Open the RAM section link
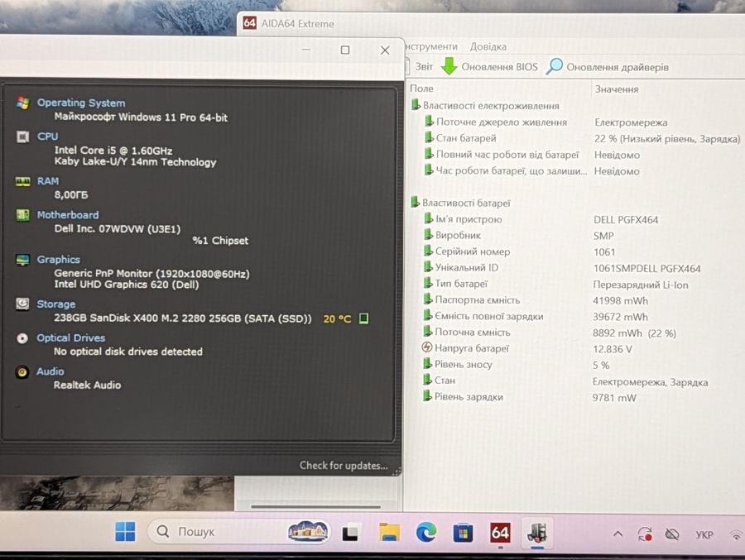The width and height of the screenshot is (745, 560). click(x=48, y=181)
